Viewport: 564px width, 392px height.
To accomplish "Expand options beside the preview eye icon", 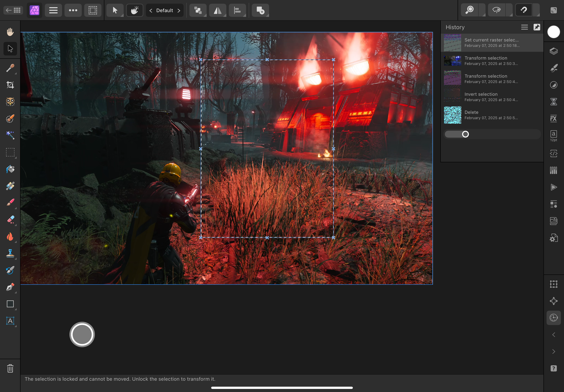I will point(509,10).
